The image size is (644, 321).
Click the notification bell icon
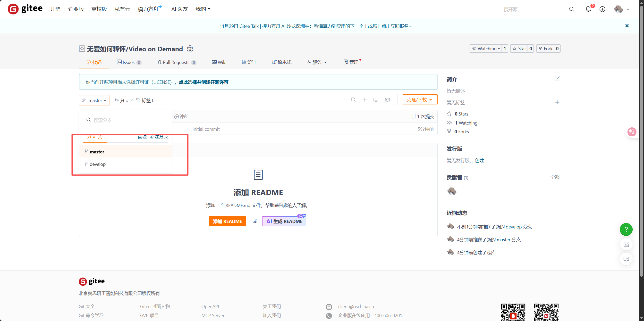tap(588, 9)
